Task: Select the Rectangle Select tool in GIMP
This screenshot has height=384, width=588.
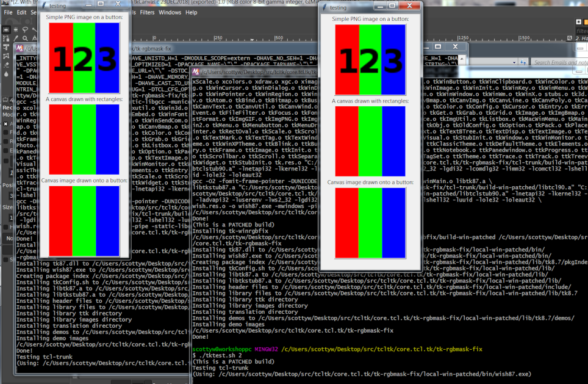Action: pyautogui.click(x=6, y=29)
